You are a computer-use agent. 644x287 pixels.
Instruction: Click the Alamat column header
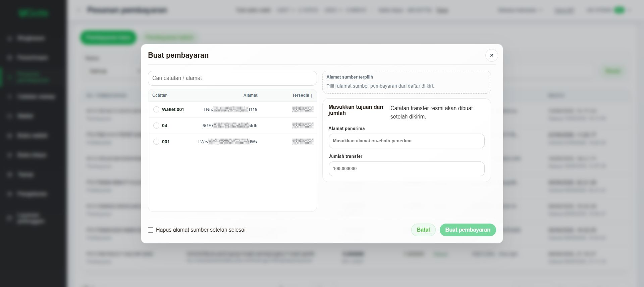250,95
